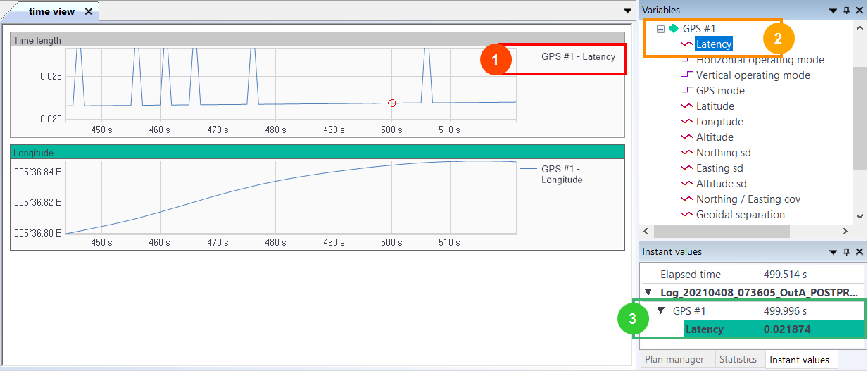Collapse the GPS #1 tree node
This screenshot has width=868, height=371.
(660, 29)
